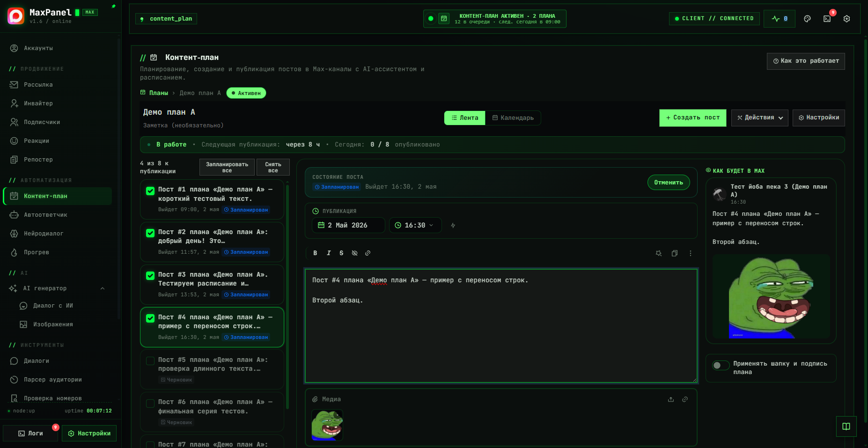This screenshot has height=448, width=868.
Task: Click the pin icon beside the MaxPanel title
Action: [113, 7]
